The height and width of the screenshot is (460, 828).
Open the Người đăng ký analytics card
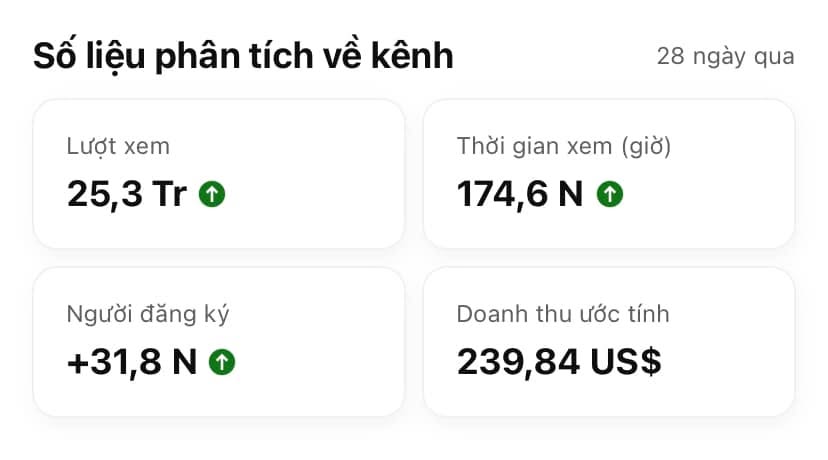pos(219,342)
